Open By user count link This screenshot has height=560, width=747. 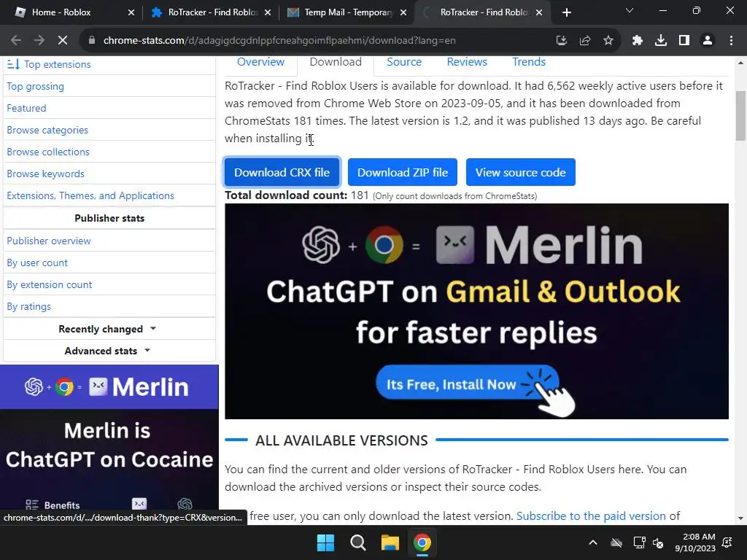[37, 262]
